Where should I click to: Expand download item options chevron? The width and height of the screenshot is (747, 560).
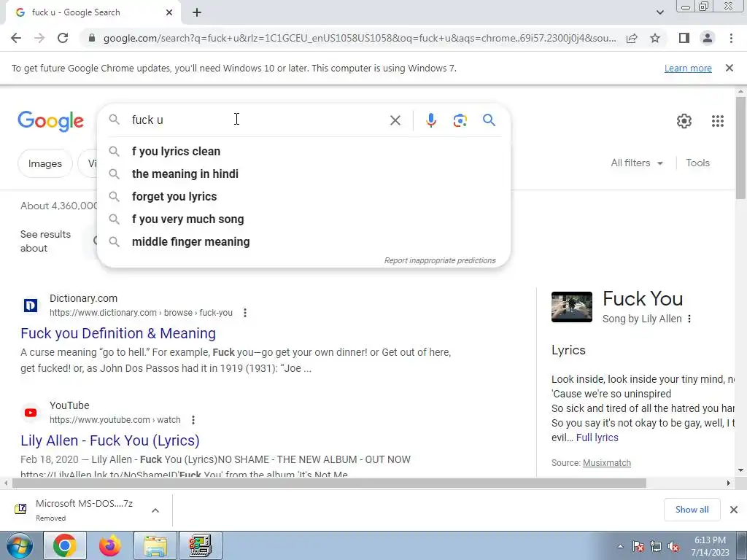point(155,510)
